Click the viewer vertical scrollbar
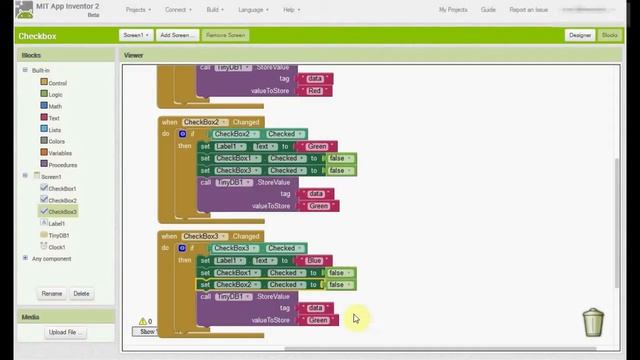Viewport: 640px width, 360px height. [x=616, y=222]
